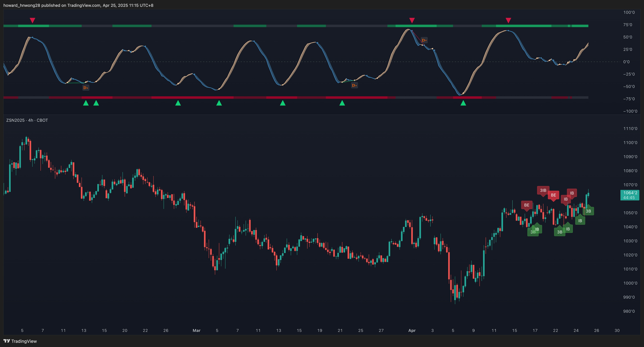Image resolution: width=644 pixels, height=347 pixels.
Task: Click the leftmost green up-triangle oscillator signal
Action: click(x=86, y=103)
